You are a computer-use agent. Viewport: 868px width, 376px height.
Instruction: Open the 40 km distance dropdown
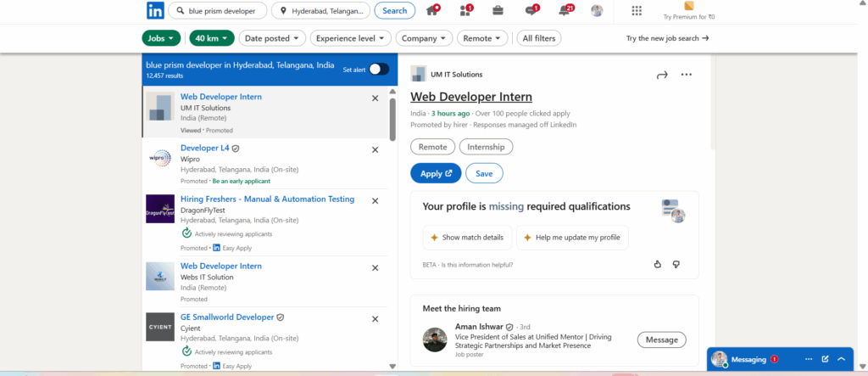coord(211,38)
